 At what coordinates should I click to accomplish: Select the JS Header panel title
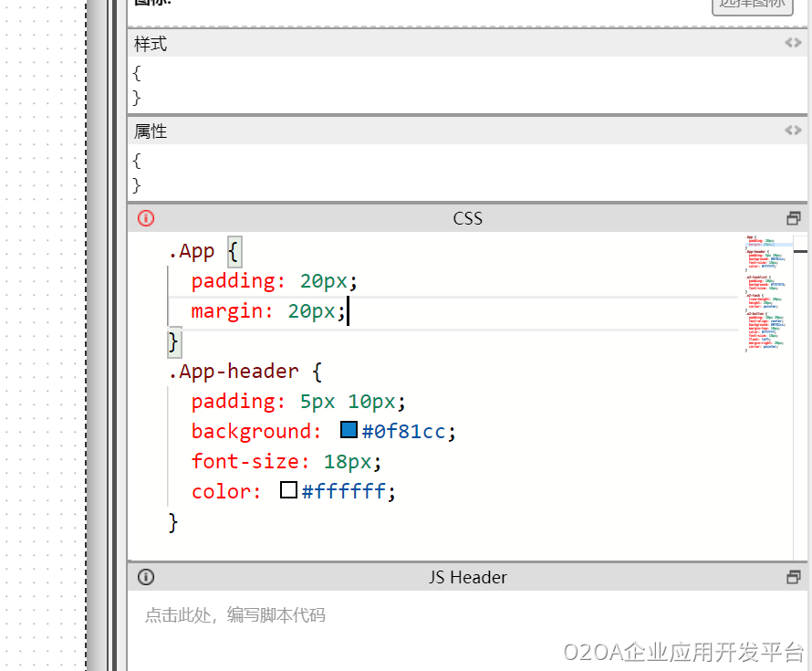(x=467, y=577)
